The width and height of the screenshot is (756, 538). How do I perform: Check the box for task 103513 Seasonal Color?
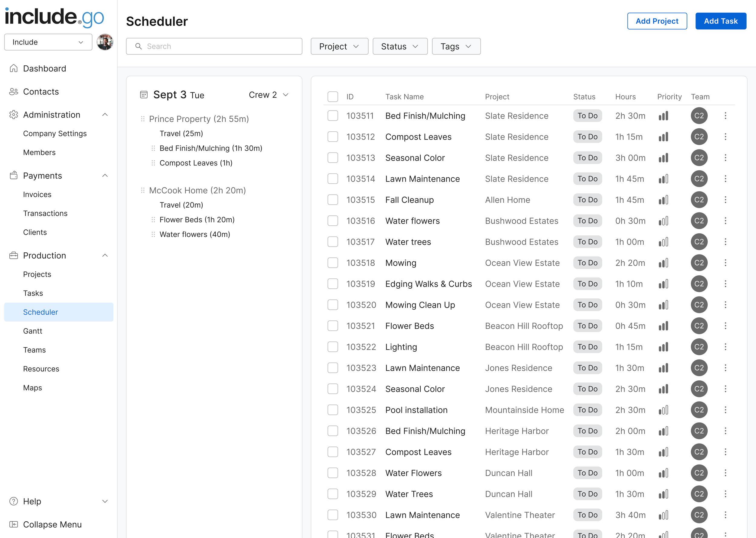(x=333, y=158)
